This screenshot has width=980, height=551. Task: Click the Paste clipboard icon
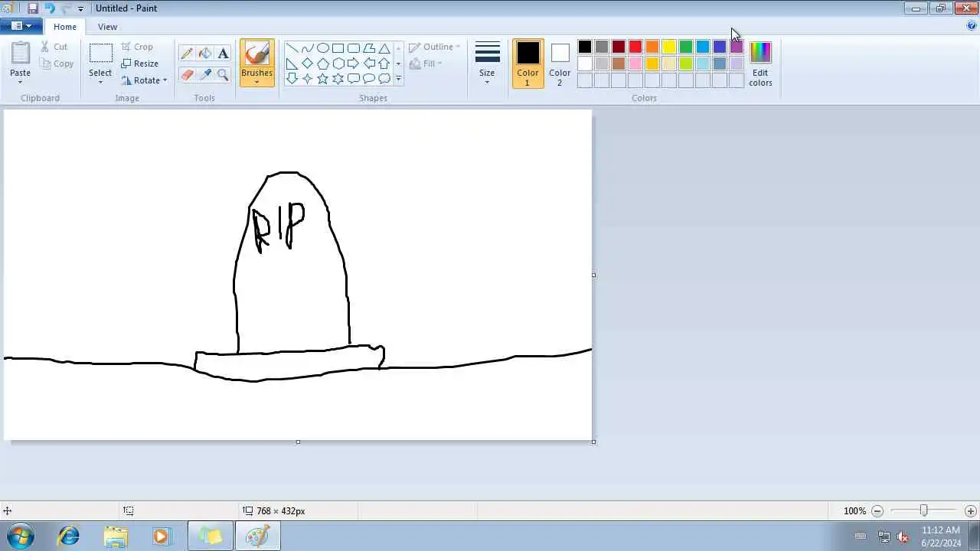pos(21,54)
